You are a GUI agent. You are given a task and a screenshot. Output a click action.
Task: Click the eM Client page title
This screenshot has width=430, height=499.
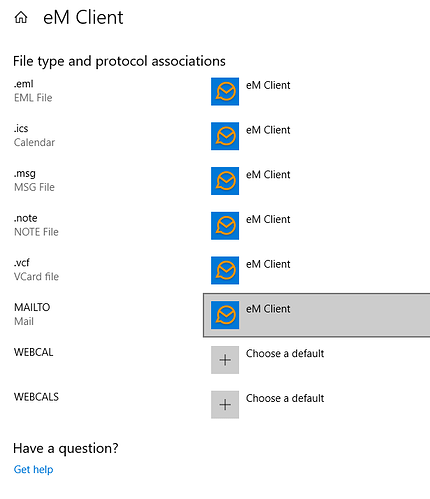click(x=83, y=17)
